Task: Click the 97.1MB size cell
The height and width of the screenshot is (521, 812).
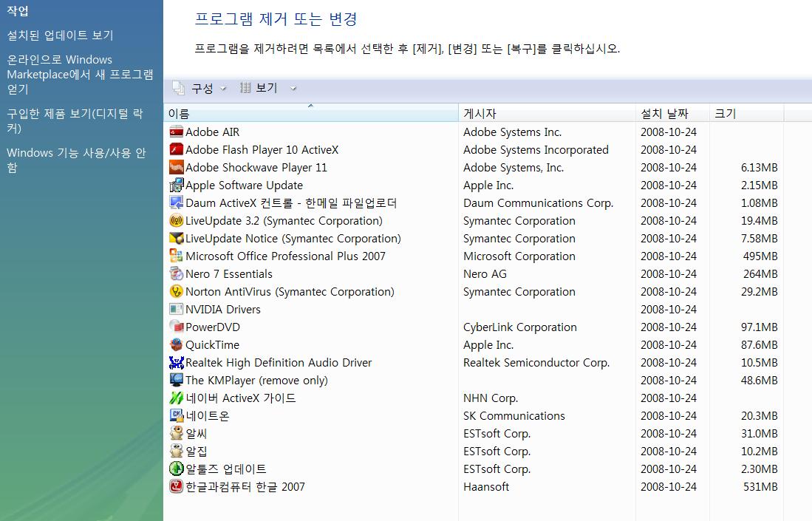Action: [760, 327]
